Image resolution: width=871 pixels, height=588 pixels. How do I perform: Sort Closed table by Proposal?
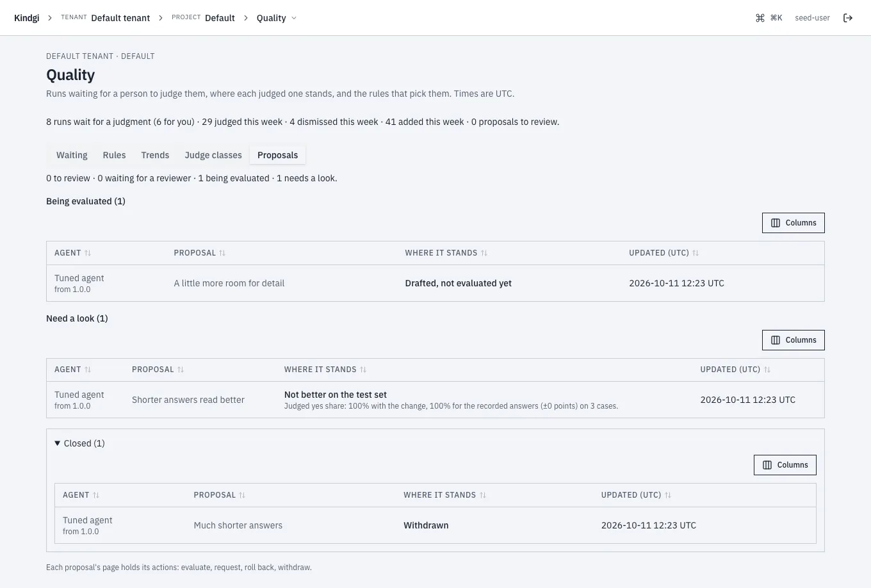pos(220,495)
